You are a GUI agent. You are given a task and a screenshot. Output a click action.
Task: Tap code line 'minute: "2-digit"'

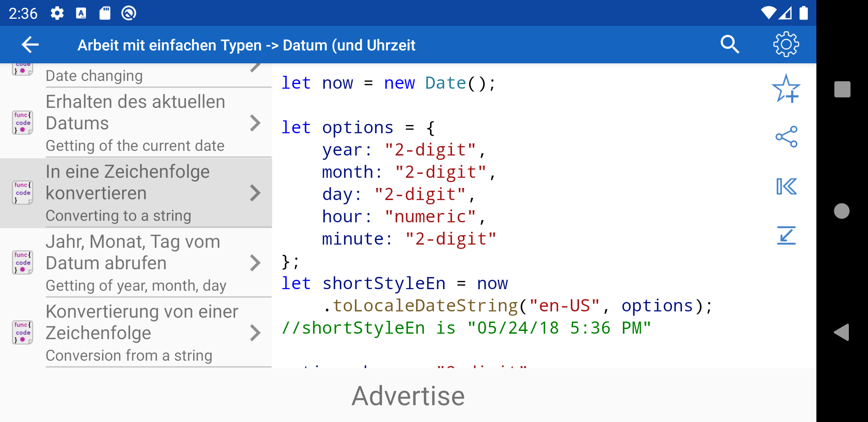coord(409,239)
